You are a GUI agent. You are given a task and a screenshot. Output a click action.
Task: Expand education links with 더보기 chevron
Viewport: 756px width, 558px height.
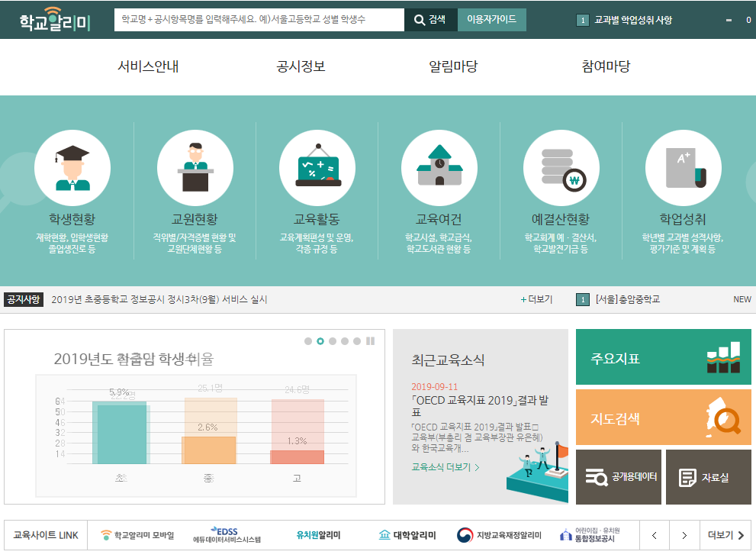(x=725, y=535)
